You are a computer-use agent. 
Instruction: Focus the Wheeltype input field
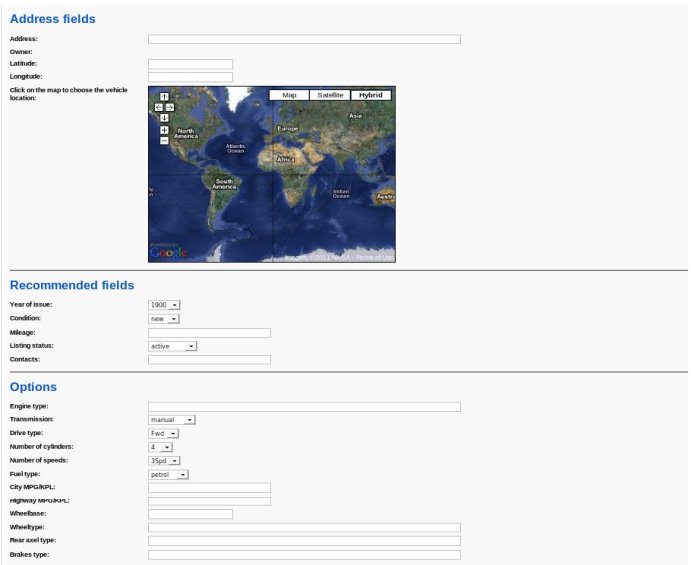304,528
